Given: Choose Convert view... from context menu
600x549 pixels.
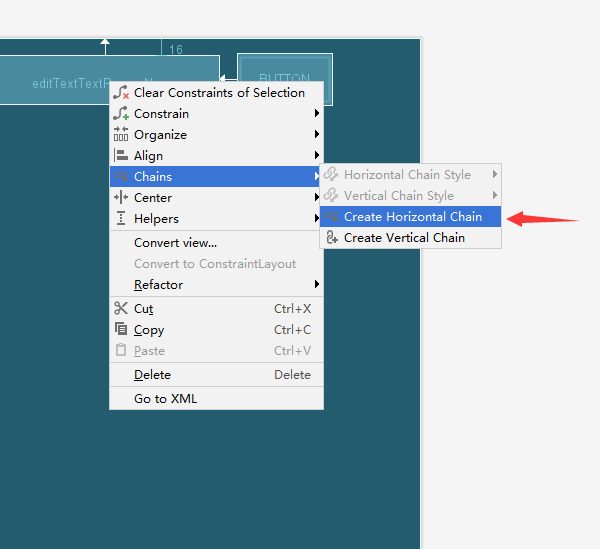Looking at the screenshot, I should [x=175, y=243].
